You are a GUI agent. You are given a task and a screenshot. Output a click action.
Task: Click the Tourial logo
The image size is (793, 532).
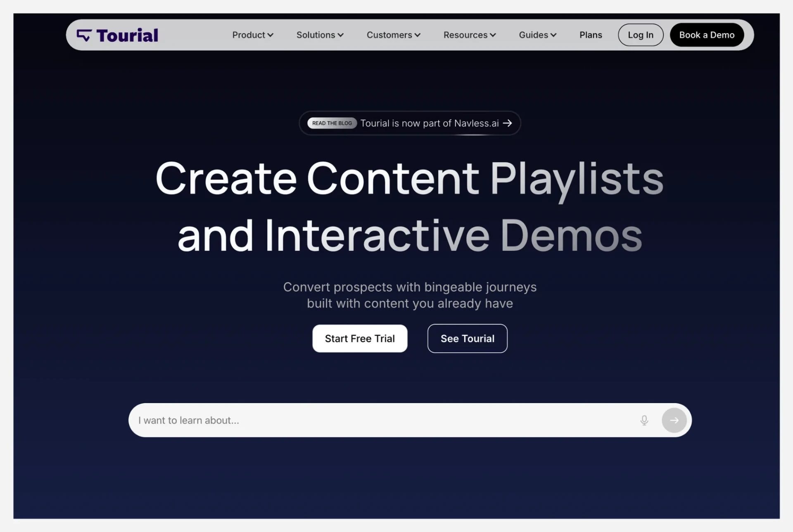coord(117,36)
